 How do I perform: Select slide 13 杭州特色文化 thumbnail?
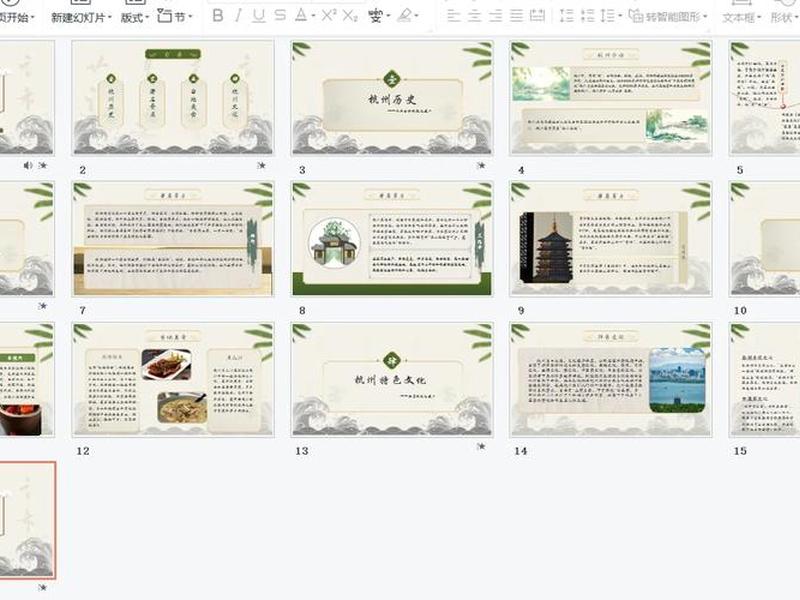point(392,380)
